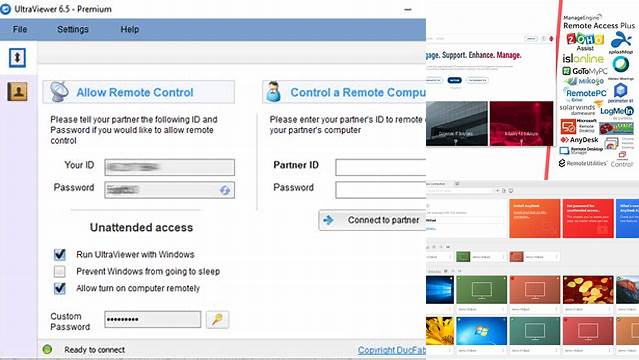The width and height of the screenshot is (639, 360).
Task: Click the RemotePC logo
Action: [585, 94]
